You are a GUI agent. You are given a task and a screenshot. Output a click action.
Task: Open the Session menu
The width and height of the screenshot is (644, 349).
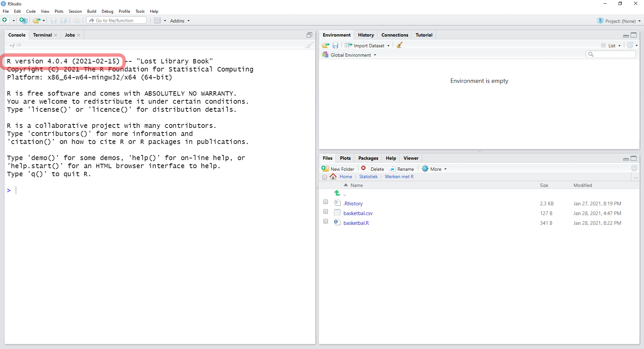pyautogui.click(x=75, y=11)
